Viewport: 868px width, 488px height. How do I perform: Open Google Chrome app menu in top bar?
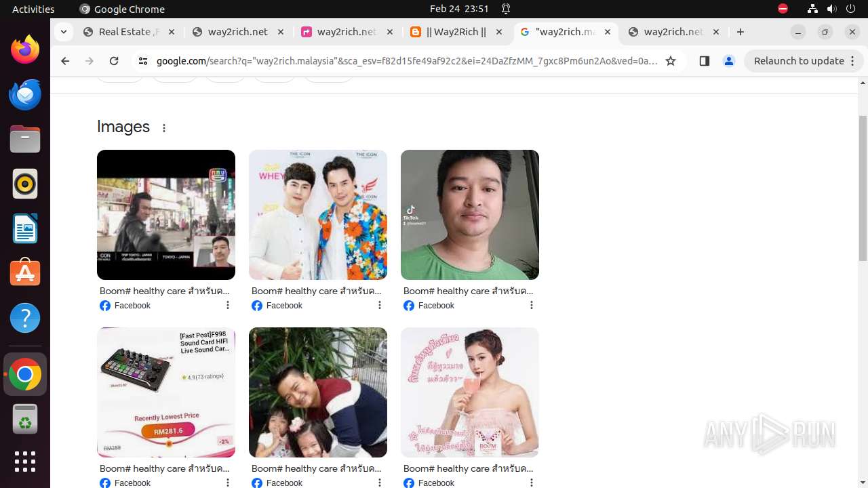(122, 9)
